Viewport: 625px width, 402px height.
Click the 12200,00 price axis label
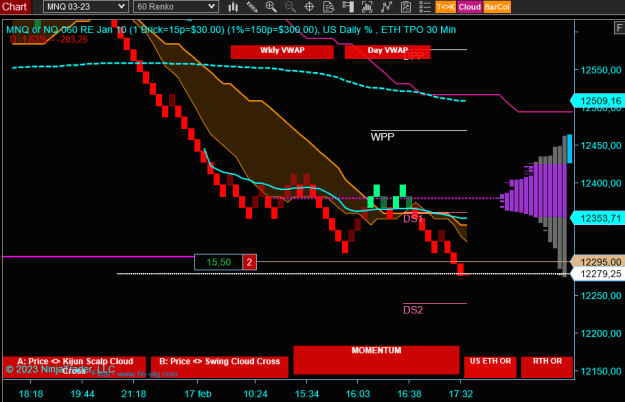pos(601,333)
